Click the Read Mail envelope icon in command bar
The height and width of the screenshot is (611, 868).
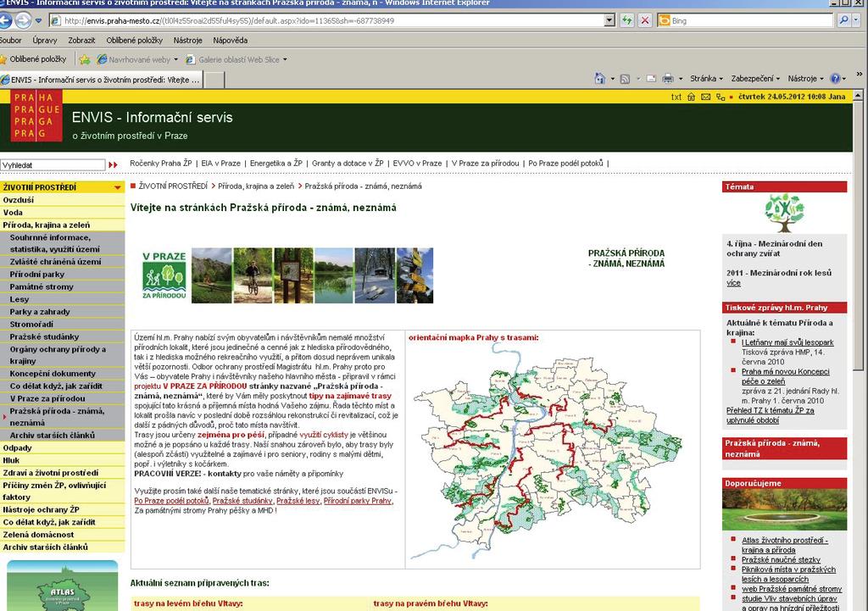[651, 79]
